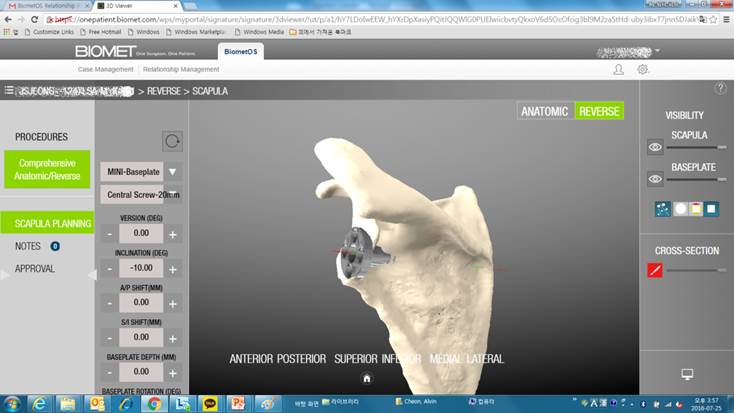Click the Windows Start button

coord(12,404)
